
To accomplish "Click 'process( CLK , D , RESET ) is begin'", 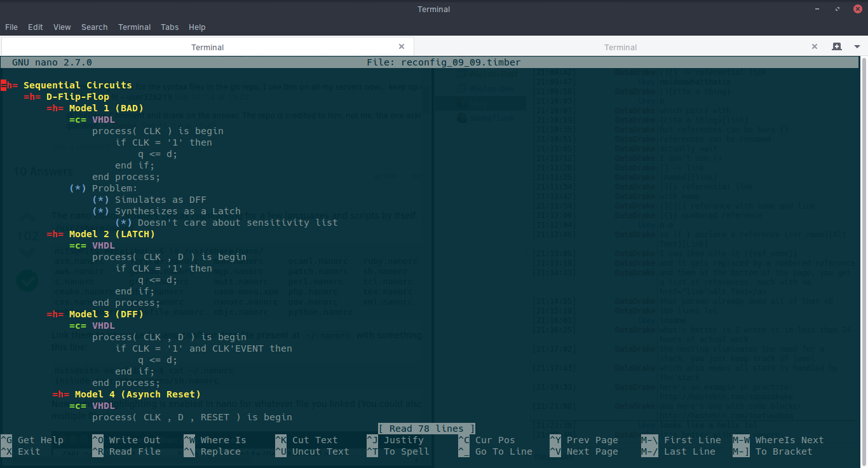I will tap(192, 417).
